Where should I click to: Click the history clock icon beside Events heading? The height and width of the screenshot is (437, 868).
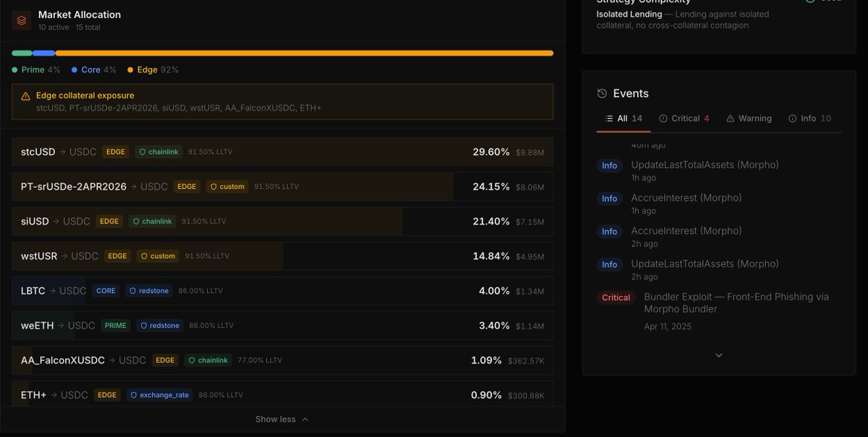(601, 93)
